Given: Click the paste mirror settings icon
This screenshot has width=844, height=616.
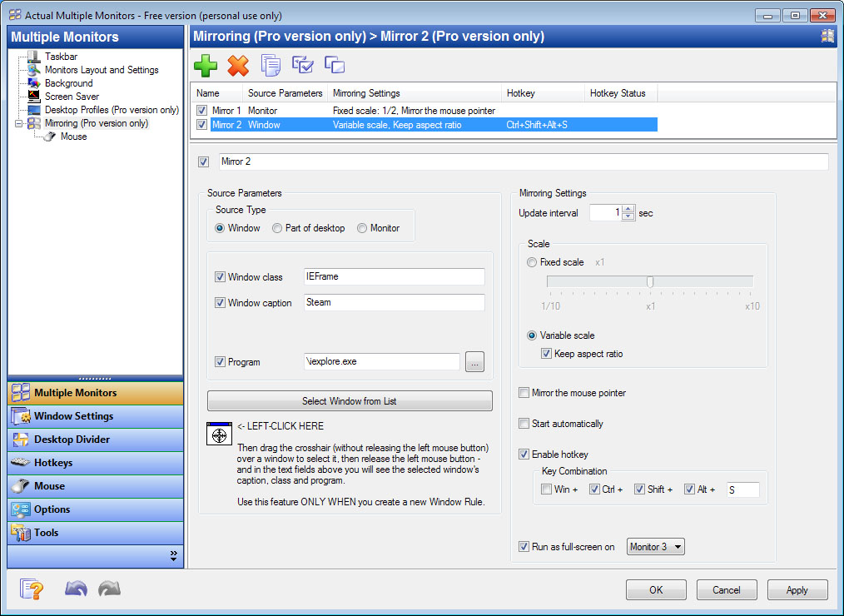Looking at the screenshot, I should (x=301, y=64).
